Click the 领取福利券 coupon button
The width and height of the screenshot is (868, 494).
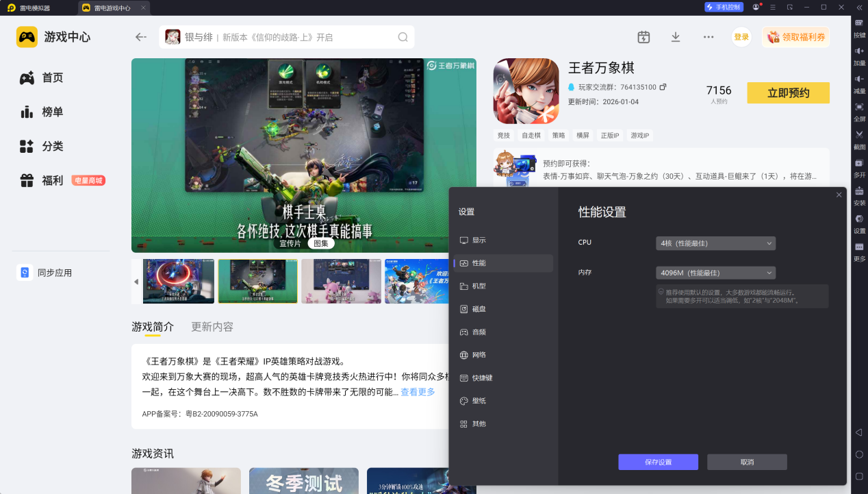pos(795,37)
